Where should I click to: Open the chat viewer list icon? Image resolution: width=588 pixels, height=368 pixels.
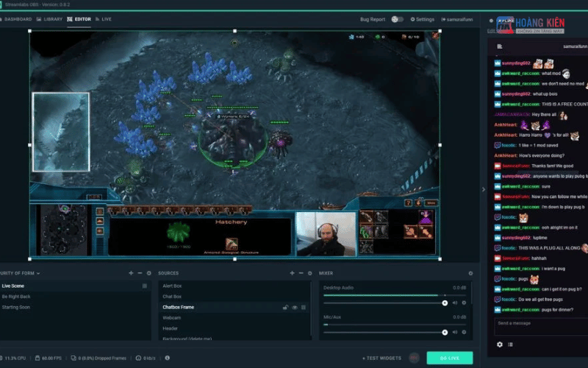510,344
